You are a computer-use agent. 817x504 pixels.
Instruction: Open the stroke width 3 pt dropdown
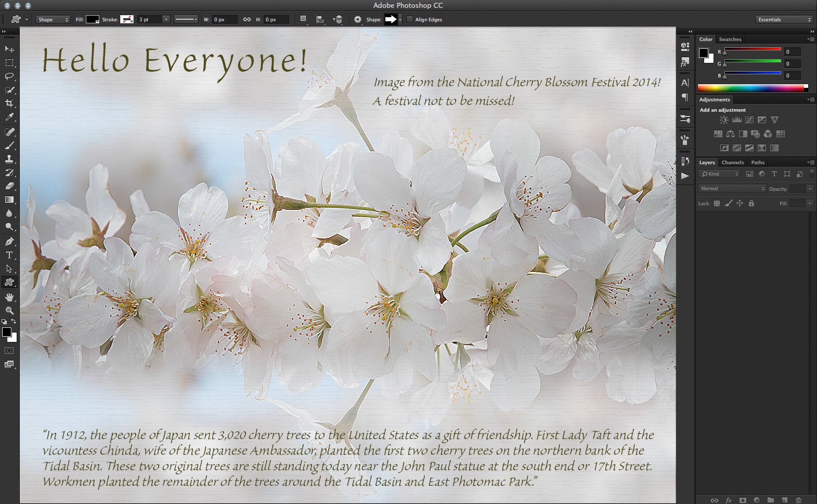(x=166, y=20)
